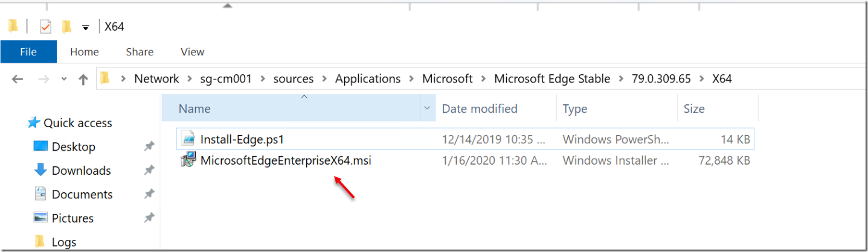Click the Back navigation arrow
The width and height of the screenshot is (868, 252).
pos(18,79)
